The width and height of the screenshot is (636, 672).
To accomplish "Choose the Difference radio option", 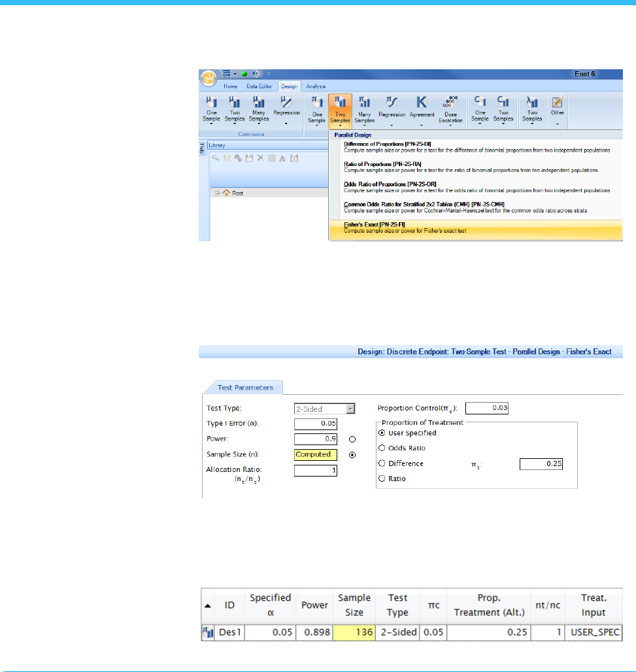I will [382, 463].
